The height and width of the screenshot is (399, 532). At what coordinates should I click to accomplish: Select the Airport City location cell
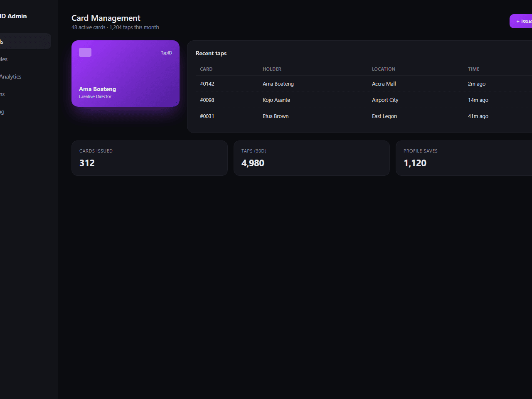(385, 100)
